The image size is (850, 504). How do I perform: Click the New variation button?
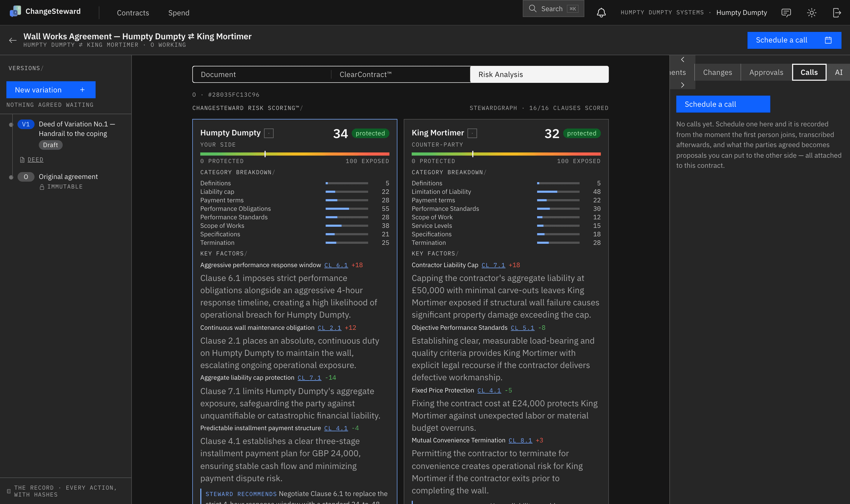[51, 90]
